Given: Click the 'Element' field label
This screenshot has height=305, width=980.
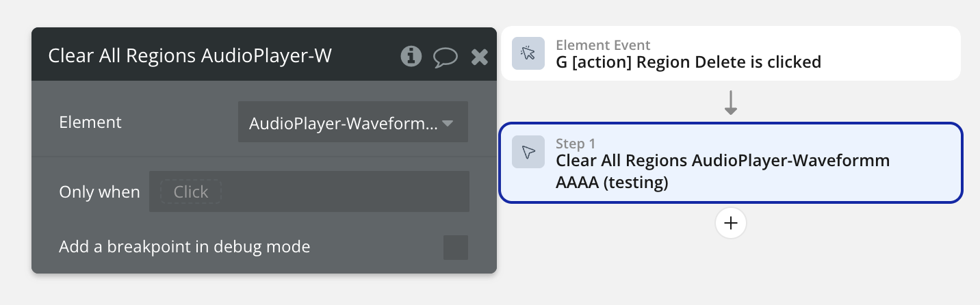Looking at the screenshot, I should 90,122.
